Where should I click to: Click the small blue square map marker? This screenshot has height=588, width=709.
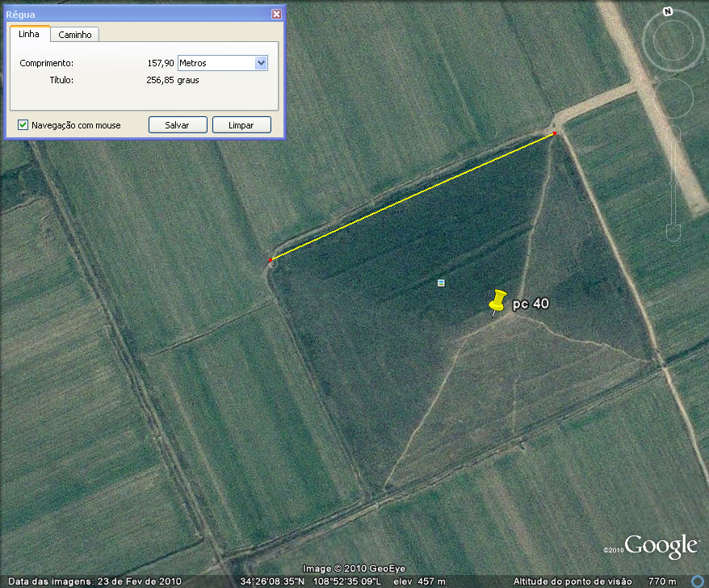tap(441, 283)
